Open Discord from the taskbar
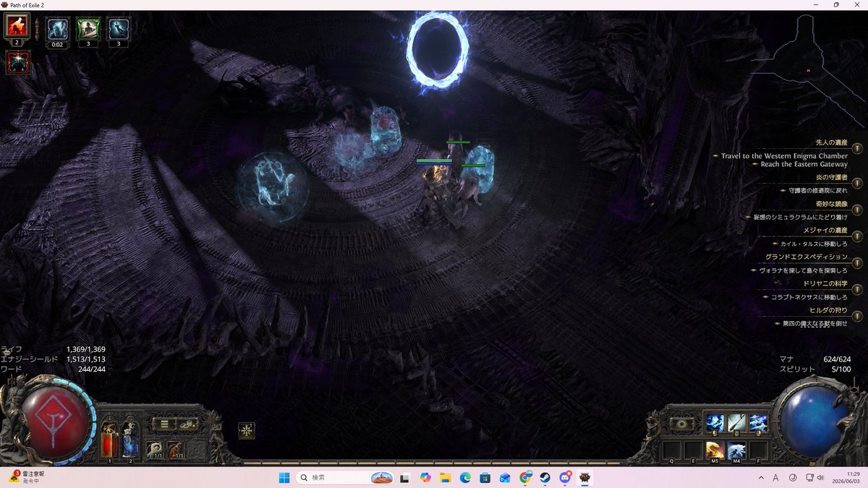 point(565,478)
